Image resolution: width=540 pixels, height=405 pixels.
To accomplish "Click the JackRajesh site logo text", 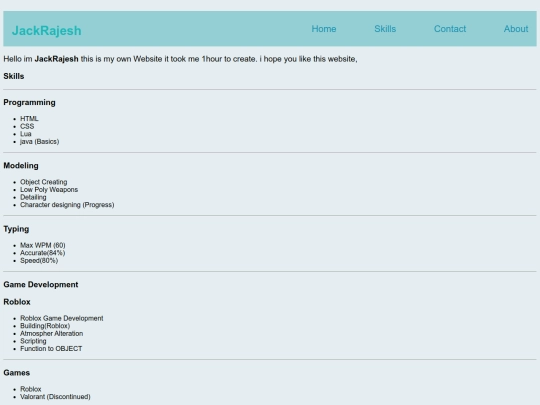I will click(x=46, y=31).
